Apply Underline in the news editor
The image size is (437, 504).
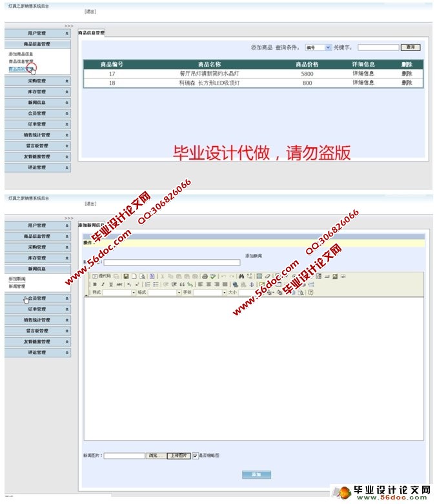(111, 284)
